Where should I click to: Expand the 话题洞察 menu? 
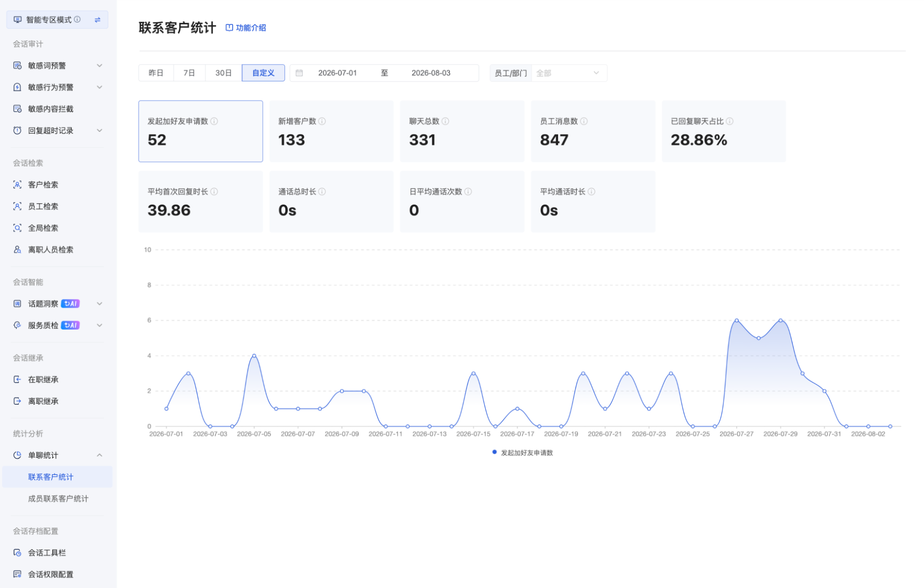[99, 304]
